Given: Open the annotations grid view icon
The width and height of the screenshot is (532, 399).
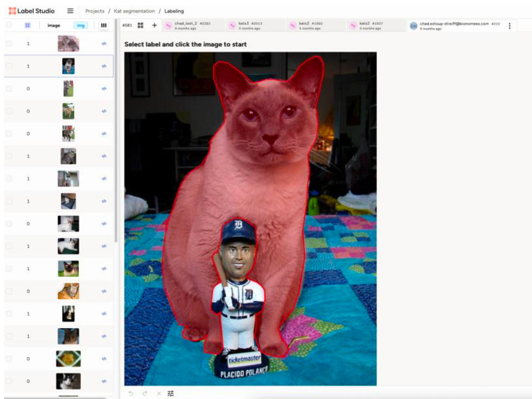Looking at the screenshot, I should (x=140, y=25).
